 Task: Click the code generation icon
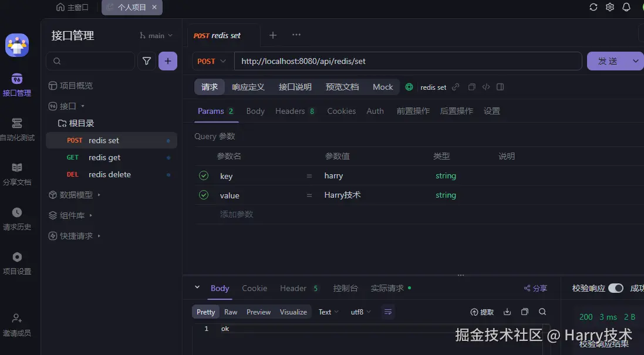pos(486,87)
